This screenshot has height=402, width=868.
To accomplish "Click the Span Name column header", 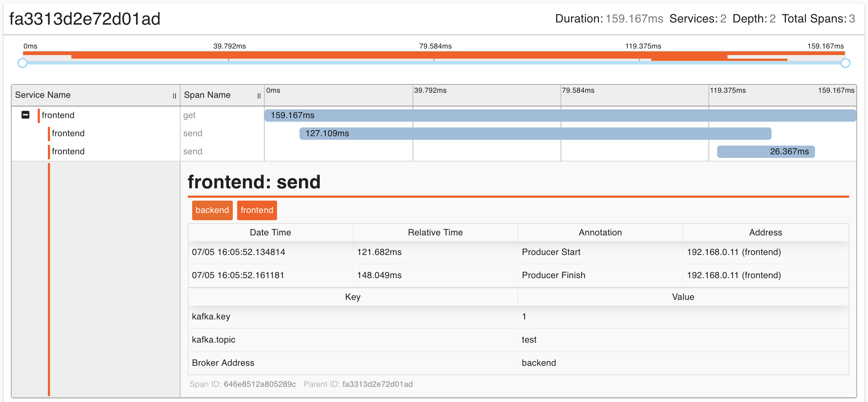I will pyautogui.click(x=207, y=95).
